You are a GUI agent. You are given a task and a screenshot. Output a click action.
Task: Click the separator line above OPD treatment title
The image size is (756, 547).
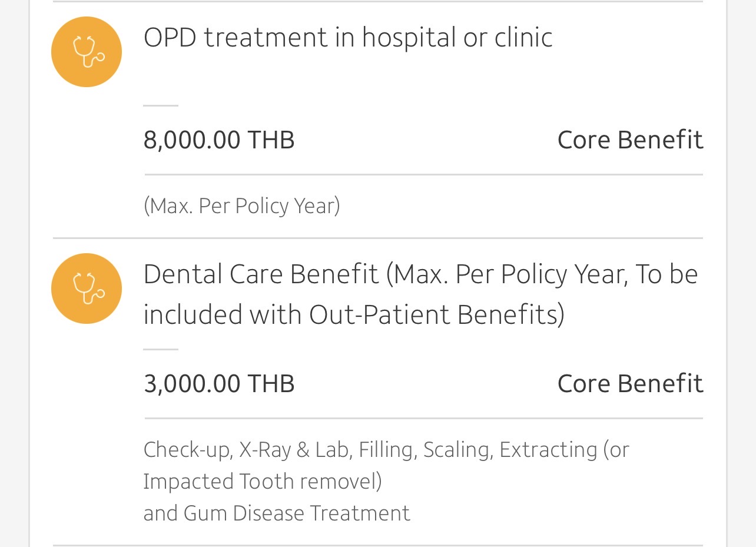click(377, 2)
